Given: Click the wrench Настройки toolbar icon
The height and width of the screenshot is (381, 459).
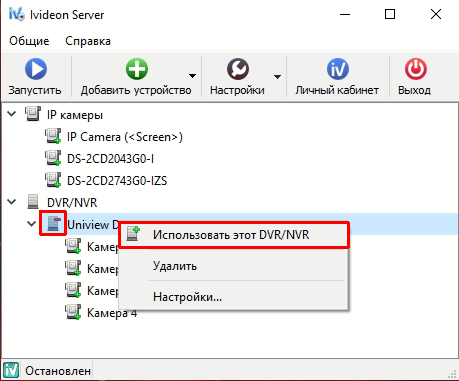Looking at the screenshot, I should point(238,69).
